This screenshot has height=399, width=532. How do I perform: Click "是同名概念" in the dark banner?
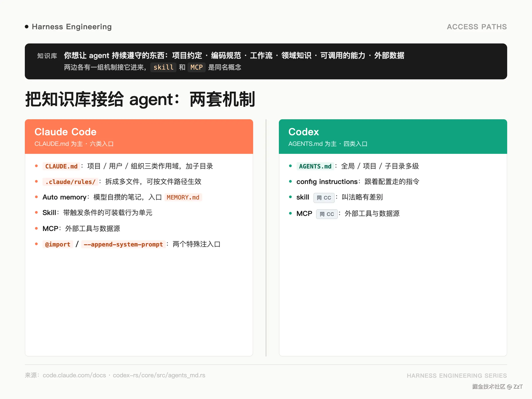(x=225, y=67)
